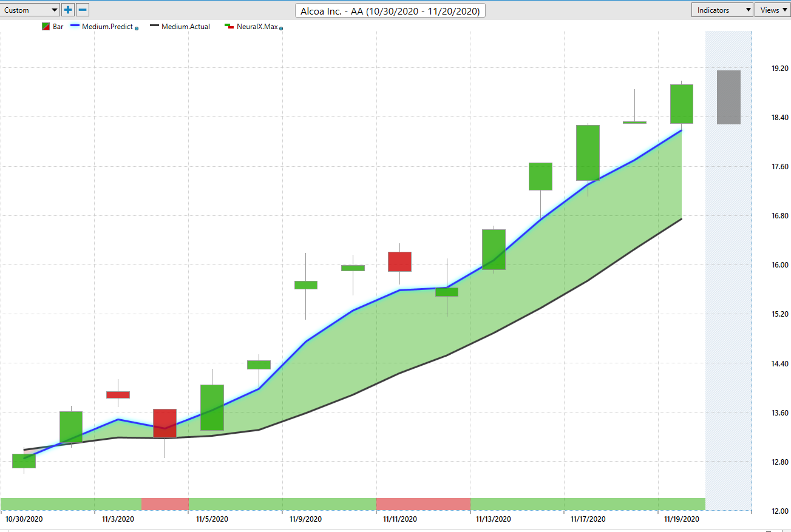Viewport: 791px width, 532px height.
Task: Click the 11/11/2020 date axis label
Action: (400, 519)
